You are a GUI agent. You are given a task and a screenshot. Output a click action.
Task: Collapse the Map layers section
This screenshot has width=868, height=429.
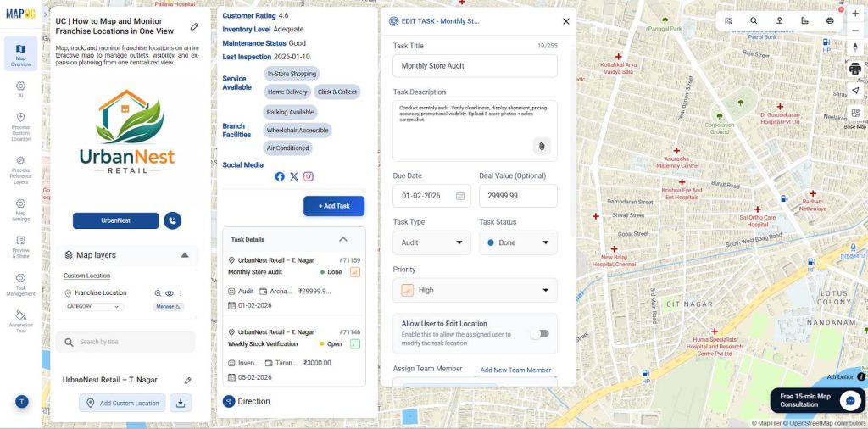185,255
